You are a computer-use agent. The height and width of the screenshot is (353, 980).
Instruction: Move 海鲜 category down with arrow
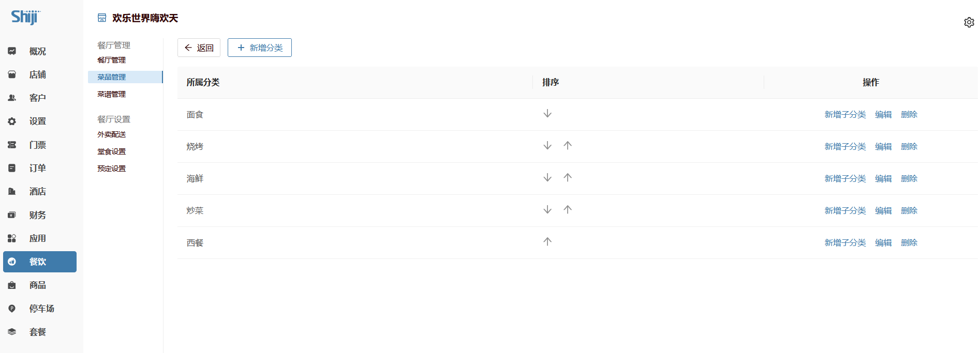pyautogui.click(x=547, y=178)
